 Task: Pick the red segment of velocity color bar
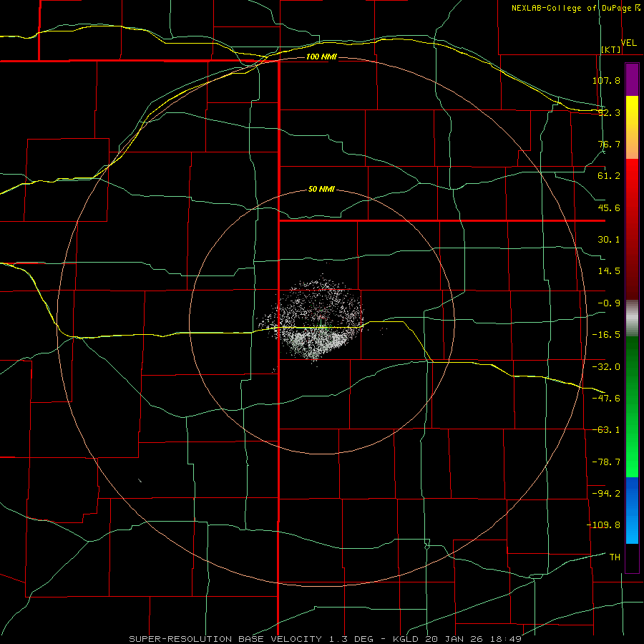pyautogui.click(x=632, y=229)
